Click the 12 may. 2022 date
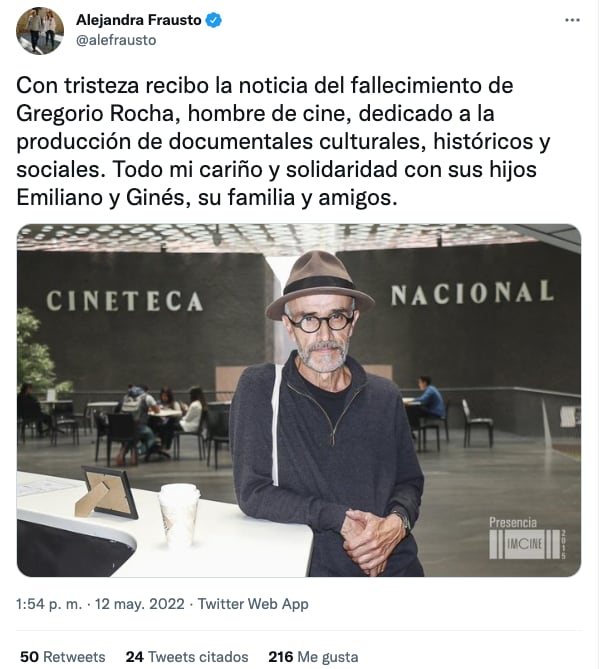The height and width of the screenshot is (669, 602). [x=140, y=604]
